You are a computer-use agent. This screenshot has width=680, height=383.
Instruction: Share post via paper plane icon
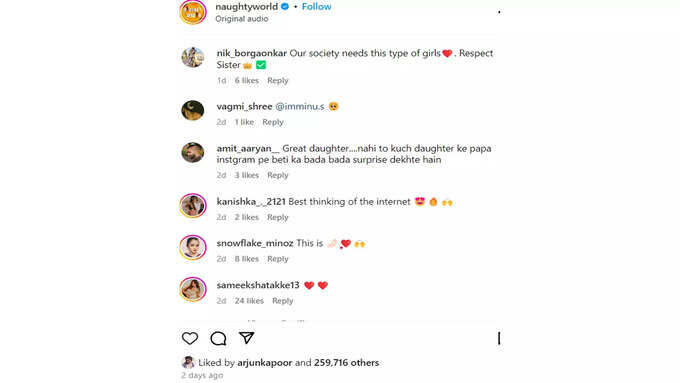[246, 338]
